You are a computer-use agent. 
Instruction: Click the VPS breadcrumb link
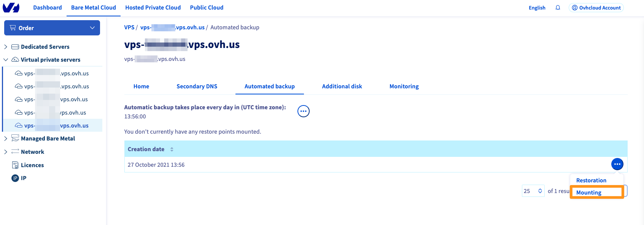(x=129, y=27)
